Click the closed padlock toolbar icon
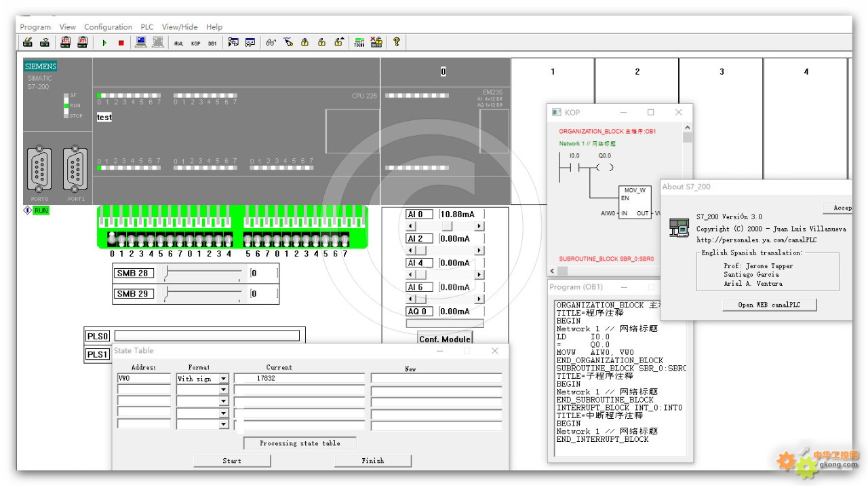 (305, 42)
